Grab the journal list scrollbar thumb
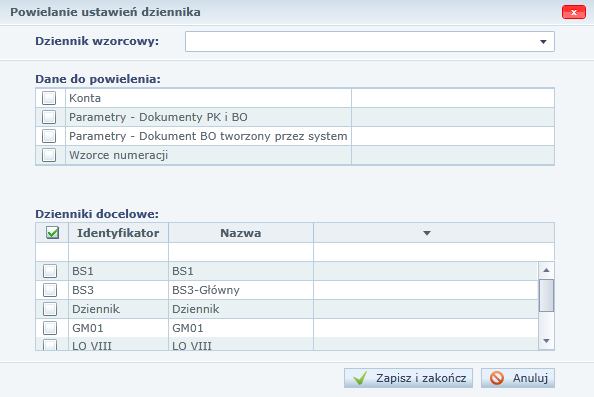Image resolution: width=594 pixels, height=397 pixels. coord(546,295)
